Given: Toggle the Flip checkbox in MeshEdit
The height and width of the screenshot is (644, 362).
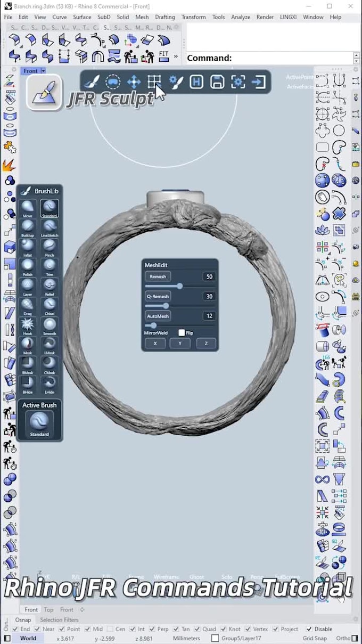Looking at the screenshot, I should point(182,332).
